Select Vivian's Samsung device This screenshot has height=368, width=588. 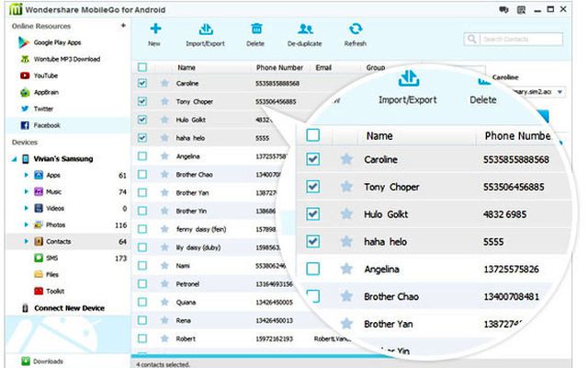pyautogui.click(x=63, y=159)
